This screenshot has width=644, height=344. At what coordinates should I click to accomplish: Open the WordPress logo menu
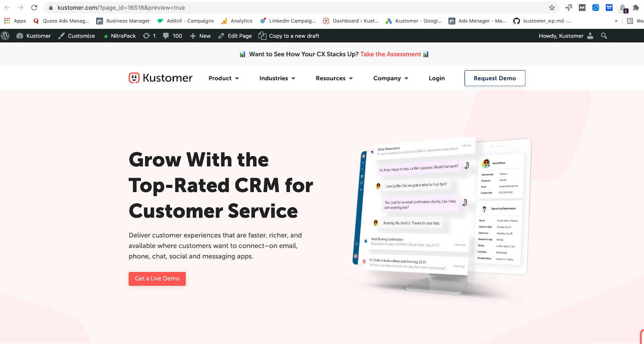point(5,36)
